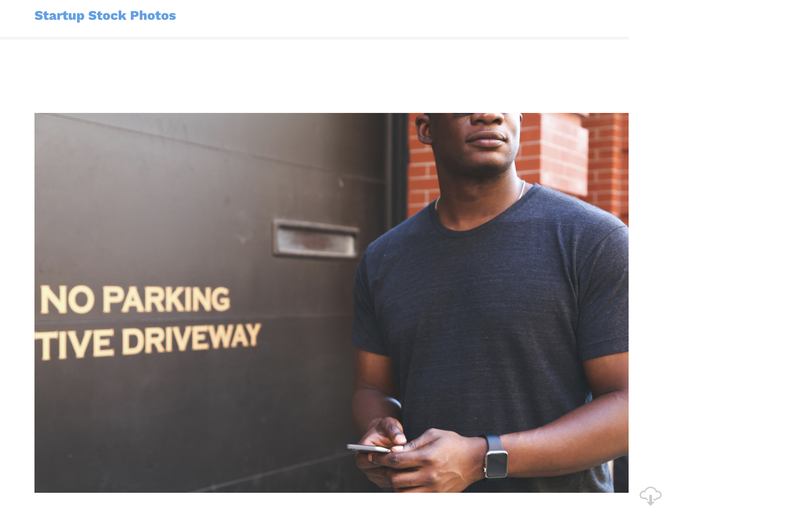The width and height of the screenshot is (812, 517).
Task: Click the down arrow inside the cloud icon
Action: point(651,500)
